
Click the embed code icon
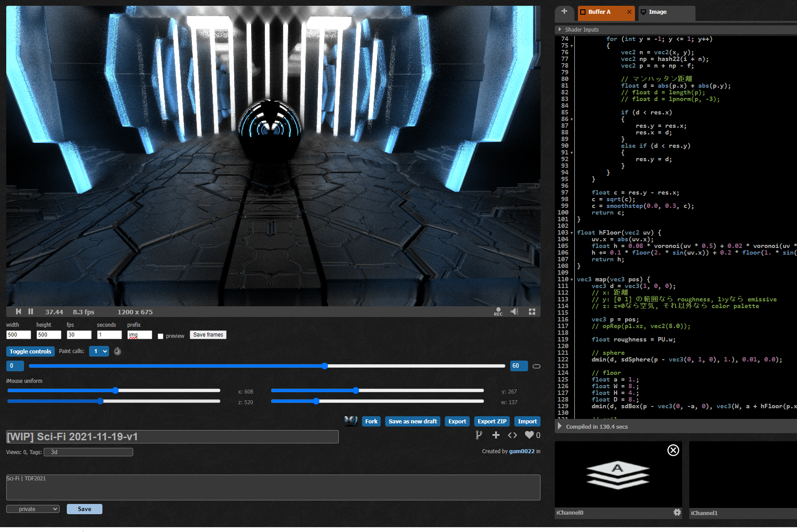coord(512,435)
